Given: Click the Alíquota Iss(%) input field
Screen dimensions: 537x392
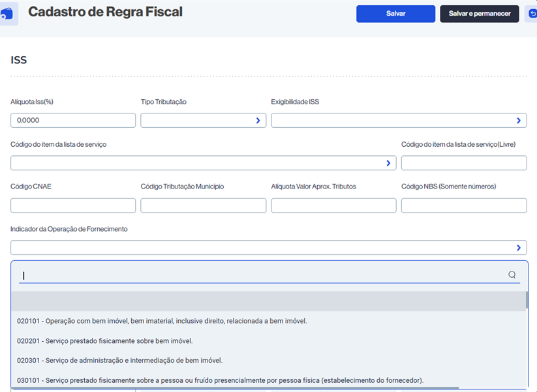Looking at the screenshot, I should 72,121.
